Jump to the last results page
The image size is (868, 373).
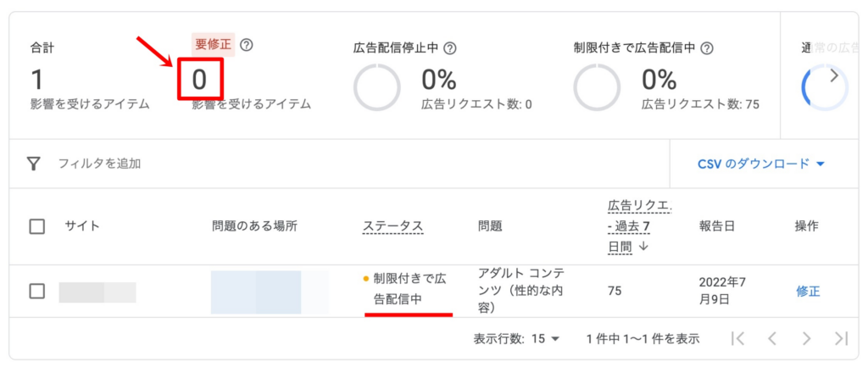tap(840, 338)
